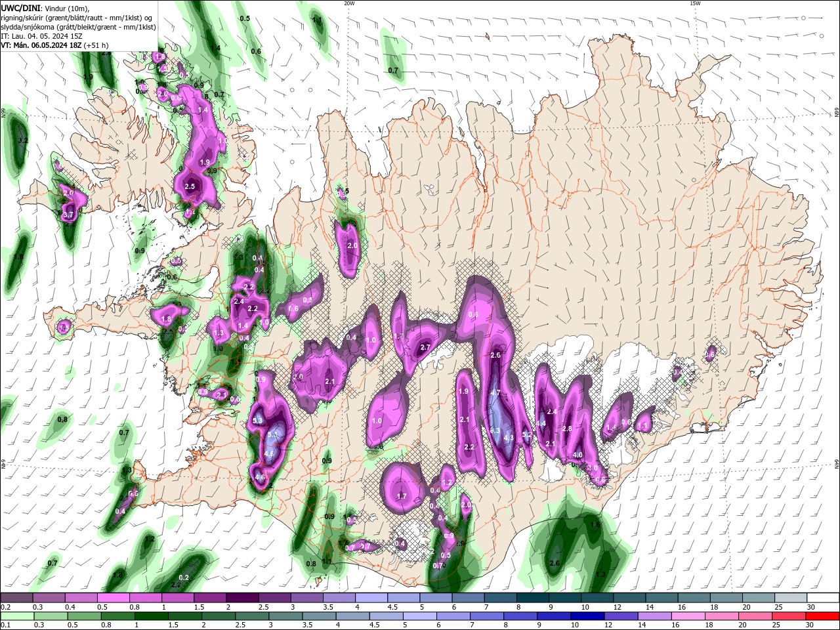Pick the light violet swatch labeled 14 in the bottom legend
840x630 pixels.
click(x=655, y=616)
